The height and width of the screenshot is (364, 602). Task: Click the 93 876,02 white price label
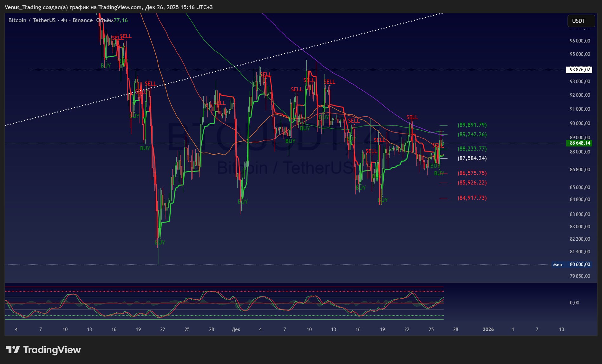tap(579, 70)
